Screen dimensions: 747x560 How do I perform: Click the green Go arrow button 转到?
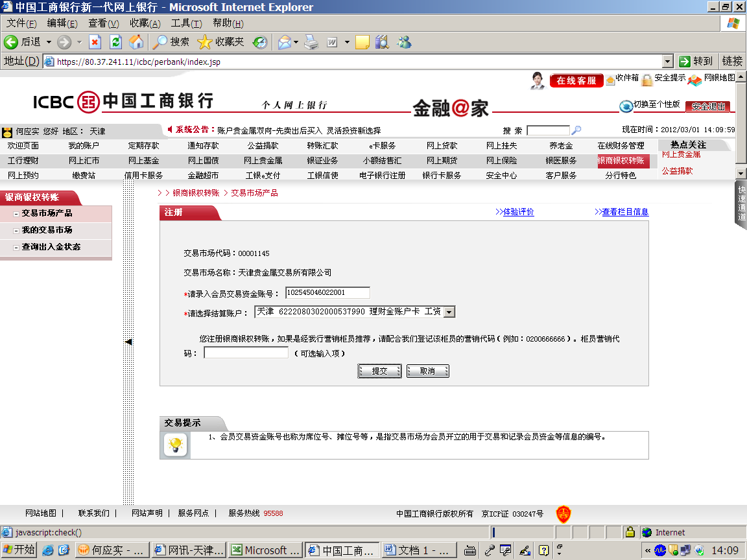point(696,62)
